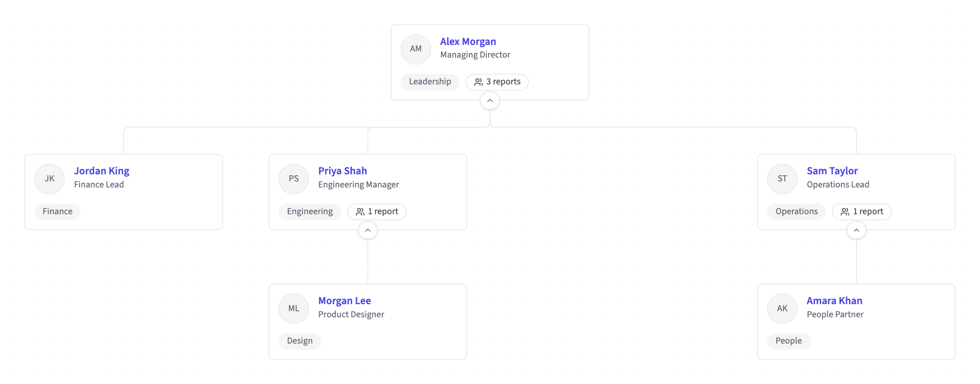The image size is (980, 384).
Task: Click the Leadership department tag
Action: point(430,82)
